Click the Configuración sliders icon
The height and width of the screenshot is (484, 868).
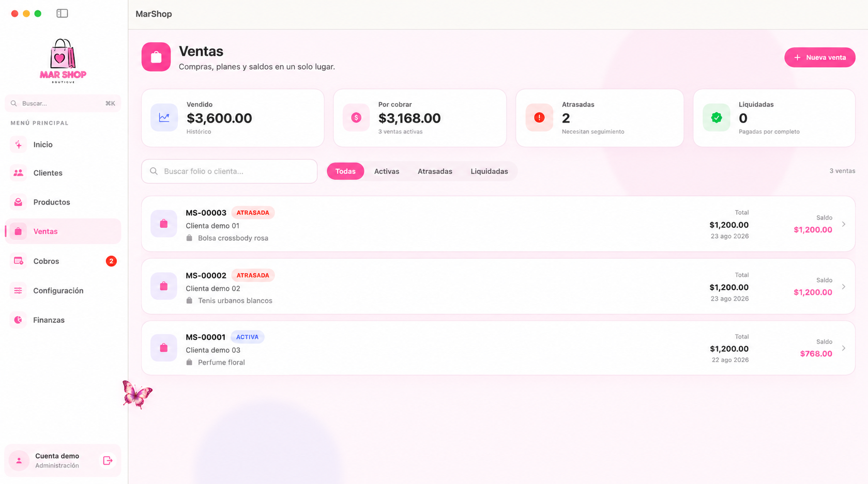point(18,290)
